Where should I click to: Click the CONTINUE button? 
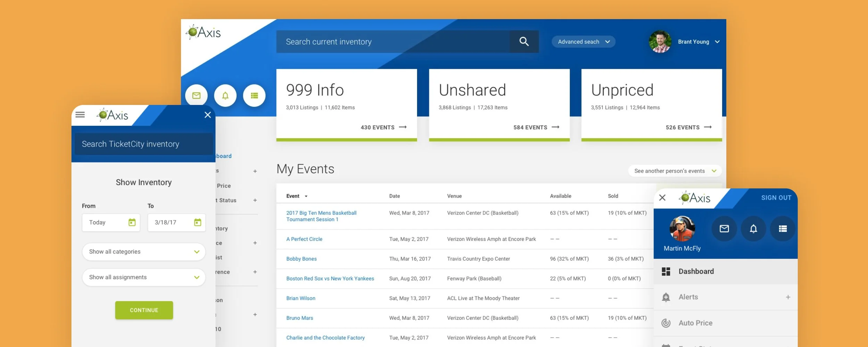click(144, 310)
